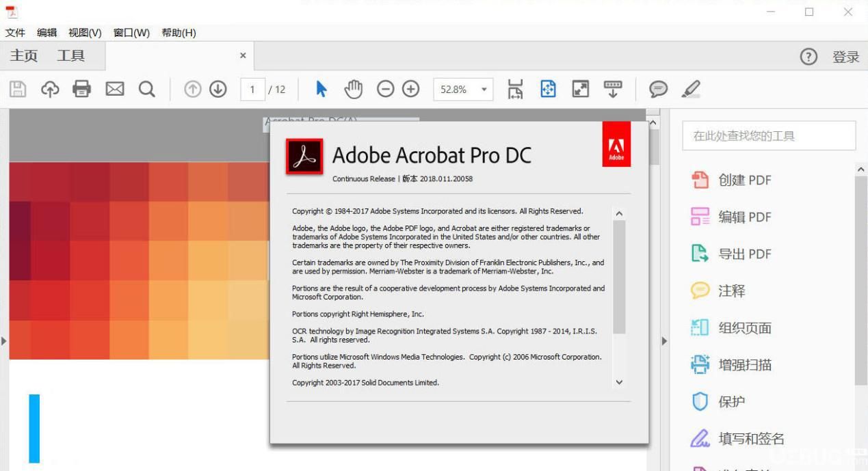Click the PDF document page cover image
This screenshot has height=471, width=868.
(139, 260)
